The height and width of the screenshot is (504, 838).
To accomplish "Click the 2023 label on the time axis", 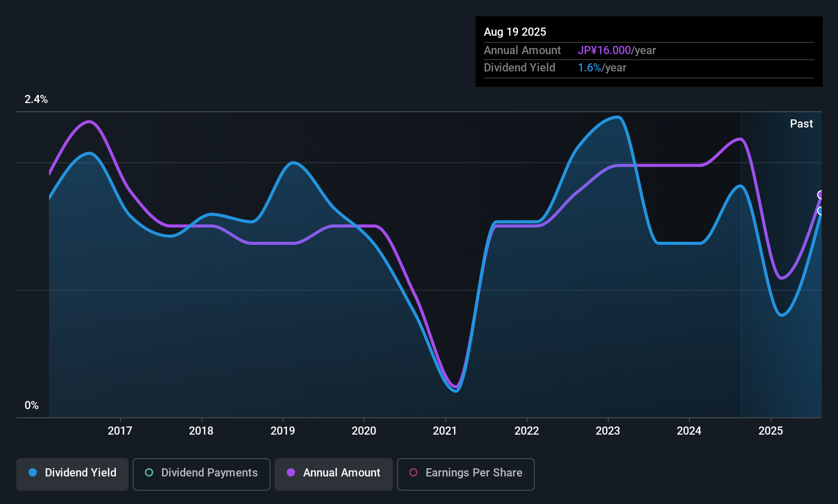I will click(608, 431).
